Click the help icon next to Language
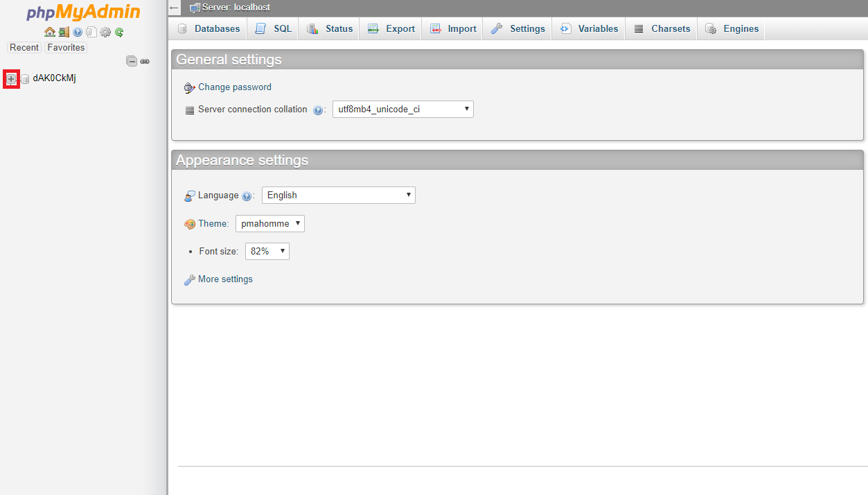The width and height of the screenshot is (868, 495). [x=247, y=196]
